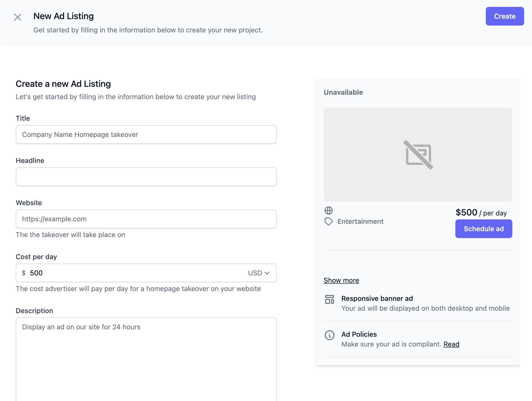Image resolution: width=532 pixels, height=401 pixels.
Task: Click the tag icon beside Entertainment
Action: pyautogui.click(x=328, y=221)
